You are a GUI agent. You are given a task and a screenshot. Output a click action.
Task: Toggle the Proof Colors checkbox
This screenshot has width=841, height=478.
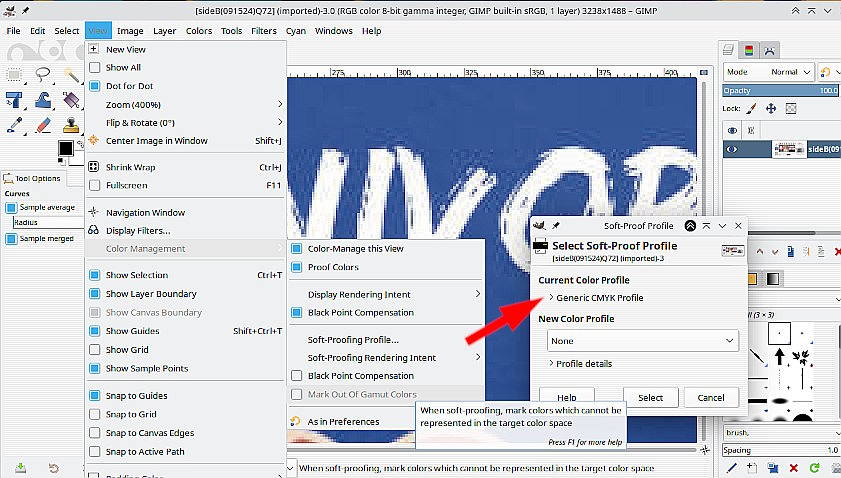coord(296,267)
